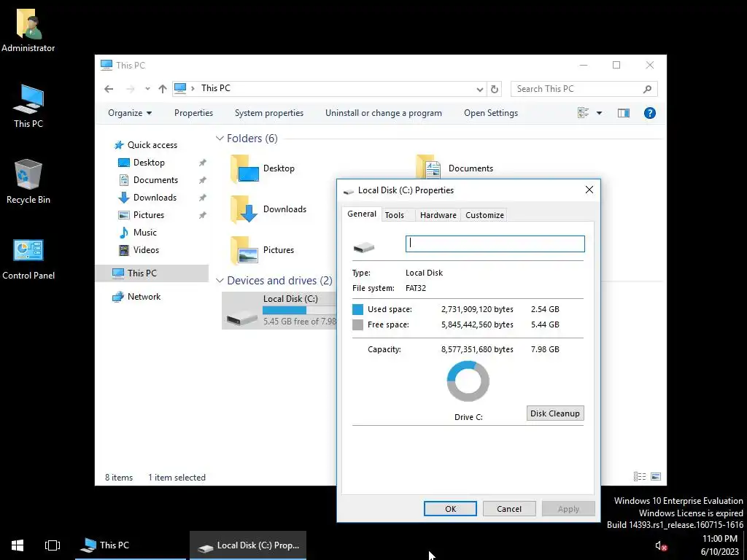Select Music in the navigation pane
This screenshot has width=747, height=560.
tap(145, 233)
